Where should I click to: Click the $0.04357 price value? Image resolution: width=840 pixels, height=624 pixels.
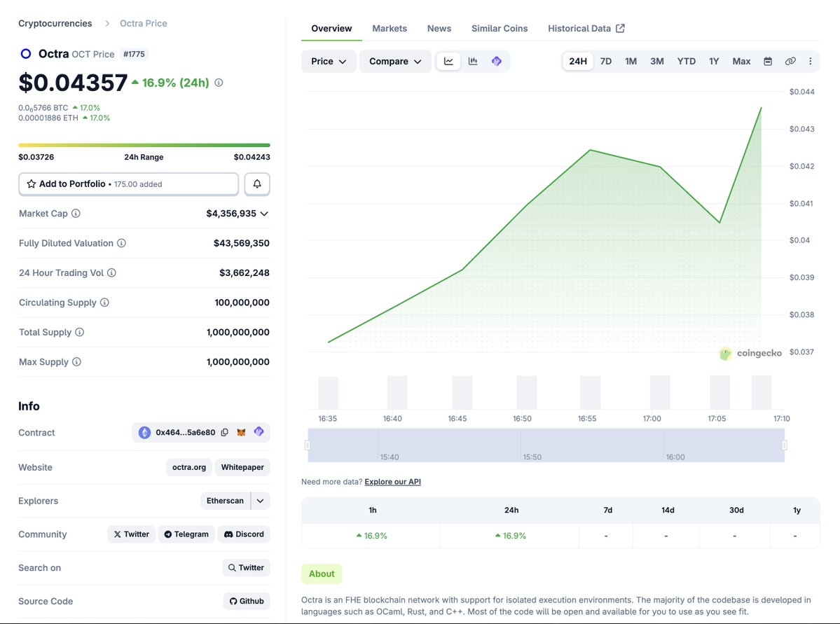[73, 83]
